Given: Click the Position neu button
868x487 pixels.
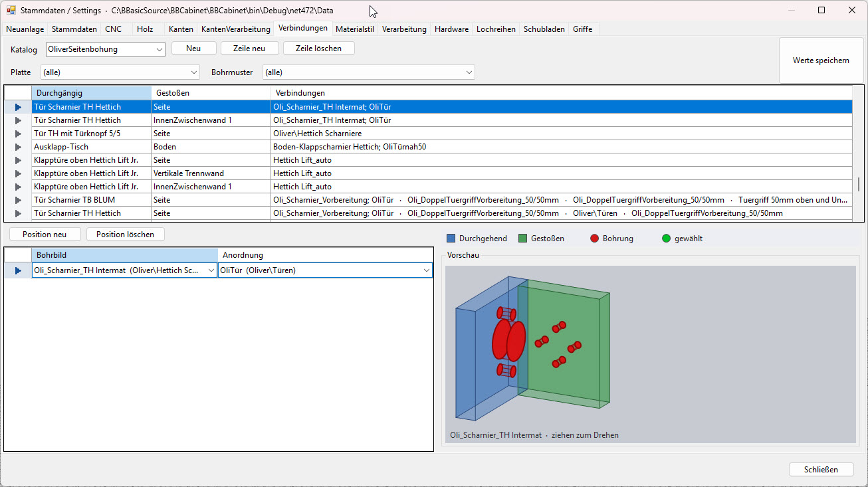Looking at the screenshot, I should point(45,235).
